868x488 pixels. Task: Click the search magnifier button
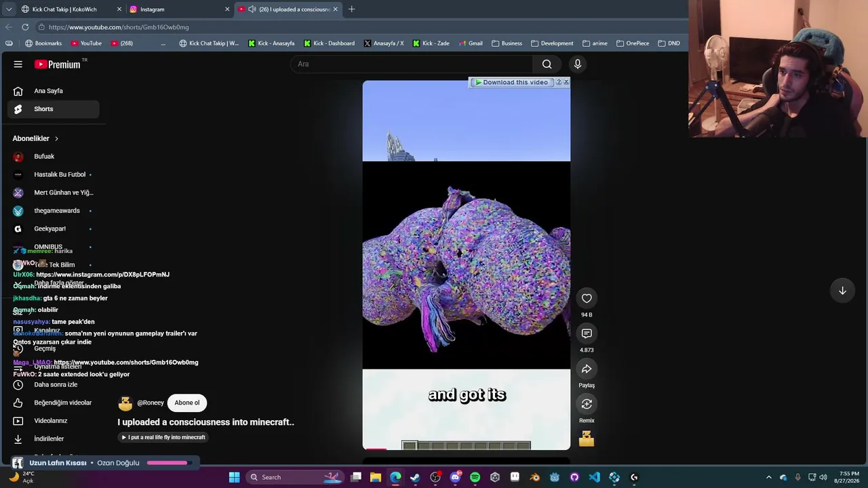coord(547,64)
